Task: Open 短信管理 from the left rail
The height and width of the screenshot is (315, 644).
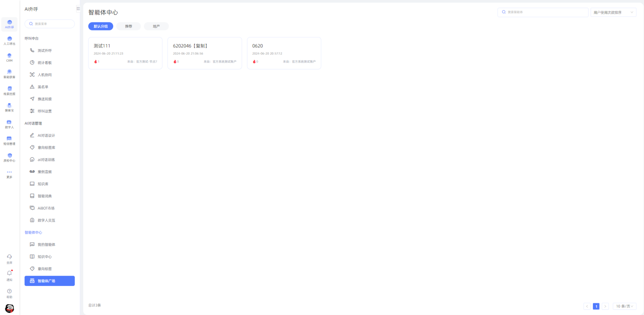Action: click(x=10, y=140)
